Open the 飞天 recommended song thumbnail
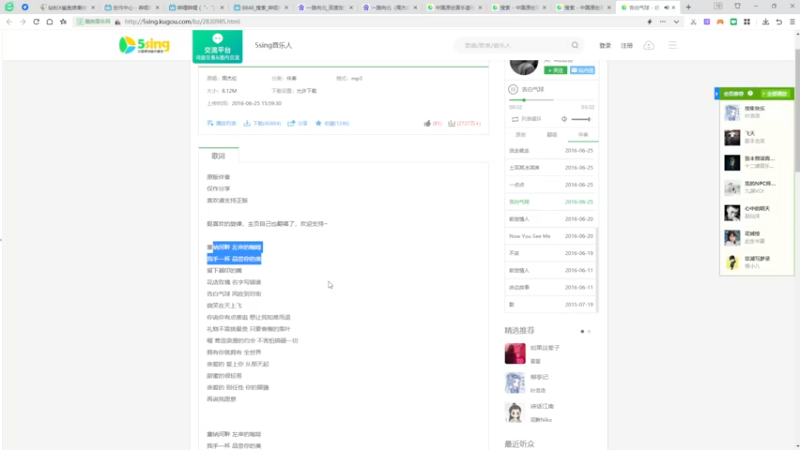Viewport: 800px width, 450px height. pyautogui.click(x=732, y=137)
